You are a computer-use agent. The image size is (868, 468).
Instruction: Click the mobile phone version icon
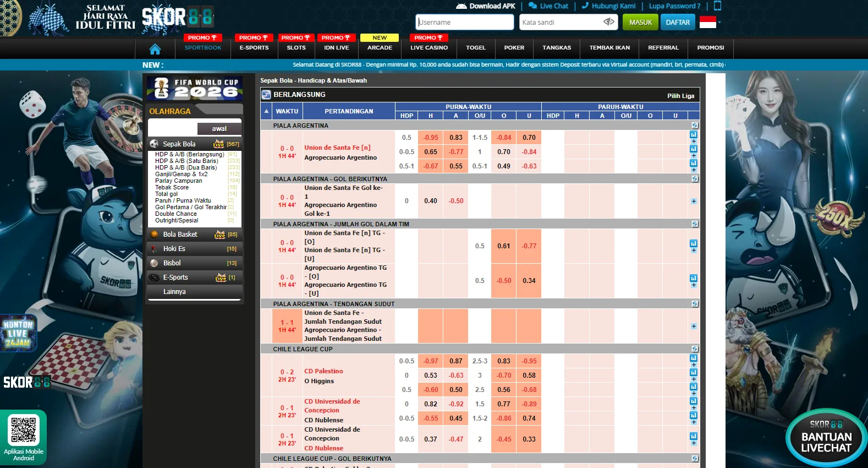click(717, 6)
